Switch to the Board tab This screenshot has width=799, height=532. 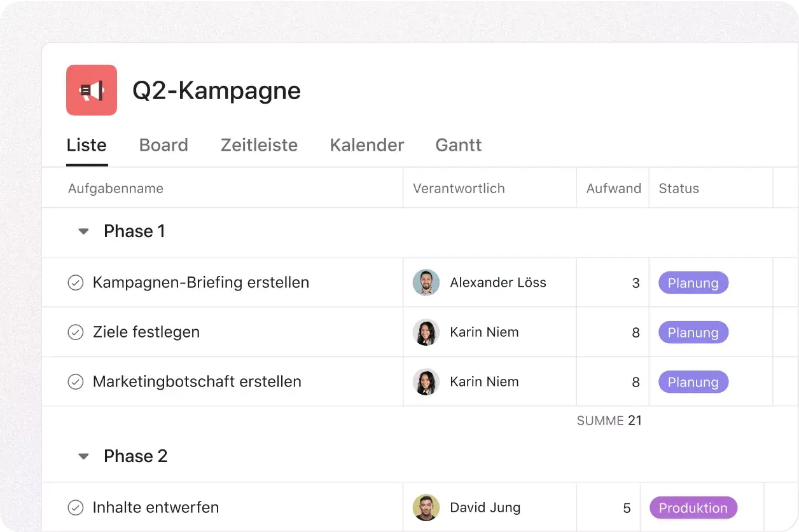(163, 145)
